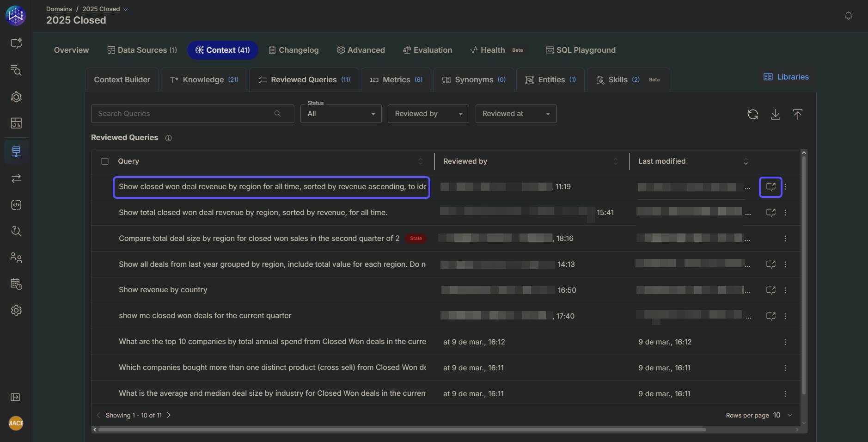Sort by Last modified column

(746, 161)
